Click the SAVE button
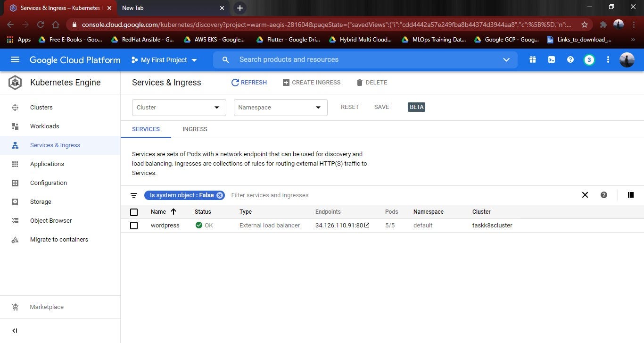The height and width of the screenshot is (343, 644). 381,107
